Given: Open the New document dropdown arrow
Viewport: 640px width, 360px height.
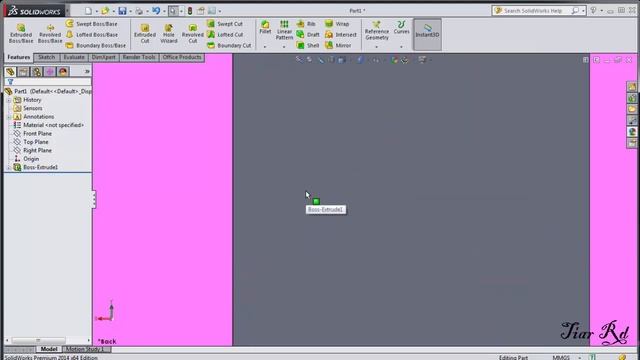Looking at the screenshot, I should tap(96, 11).
